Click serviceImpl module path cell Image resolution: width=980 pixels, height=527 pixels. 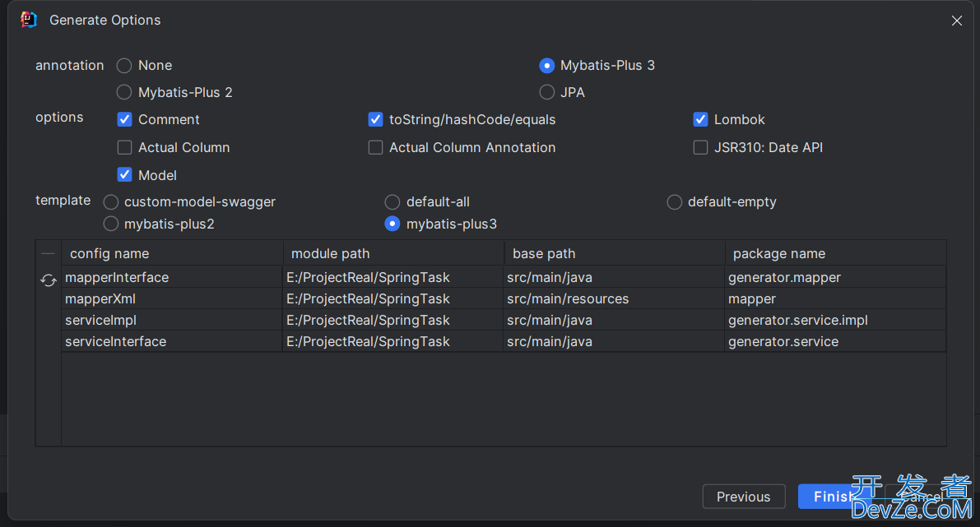click(x=393, y=321)
